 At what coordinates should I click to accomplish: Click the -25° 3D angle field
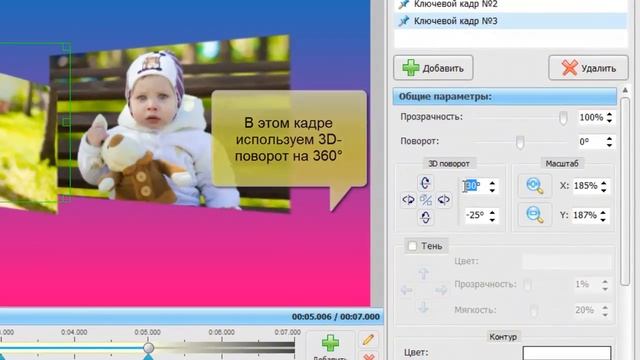tap(476, 215)
